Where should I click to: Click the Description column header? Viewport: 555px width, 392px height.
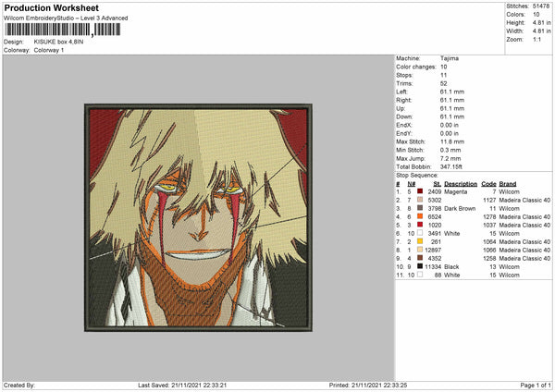point(461,184)
